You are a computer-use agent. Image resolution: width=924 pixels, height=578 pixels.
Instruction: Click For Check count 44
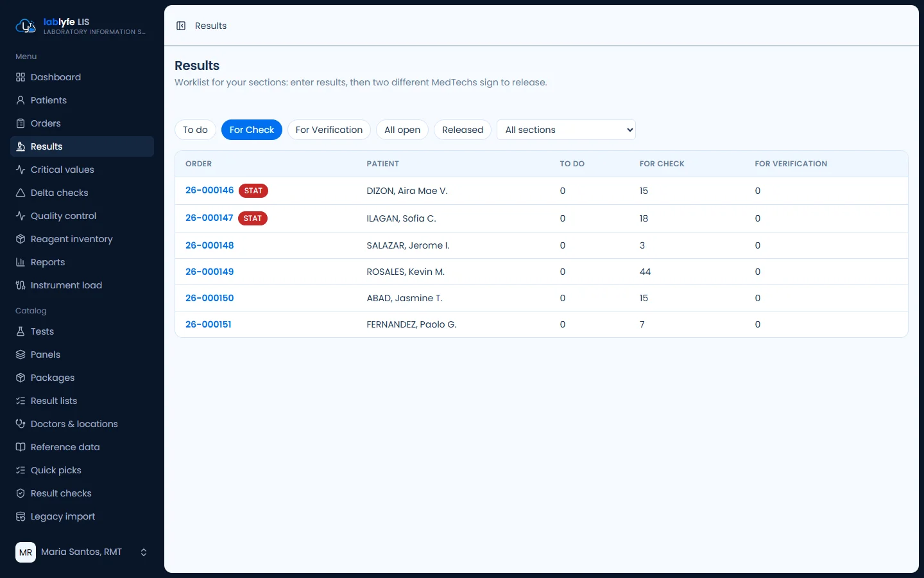645,272
